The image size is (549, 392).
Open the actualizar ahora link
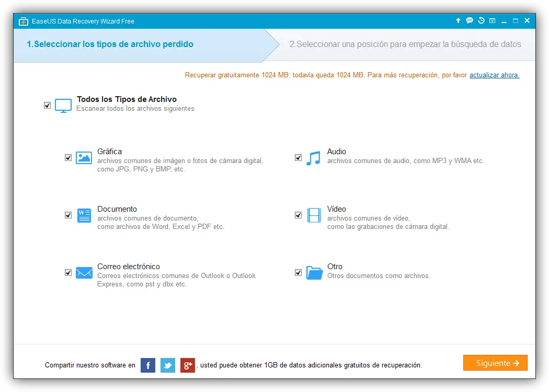pyautogui.click(x=495, y=75)
